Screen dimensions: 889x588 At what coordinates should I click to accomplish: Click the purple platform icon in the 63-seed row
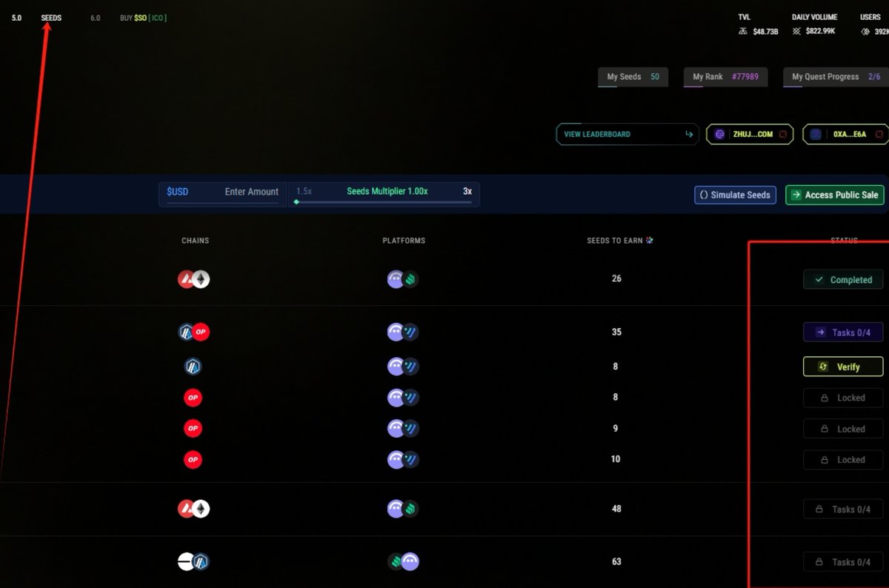(x=410, y=561)
